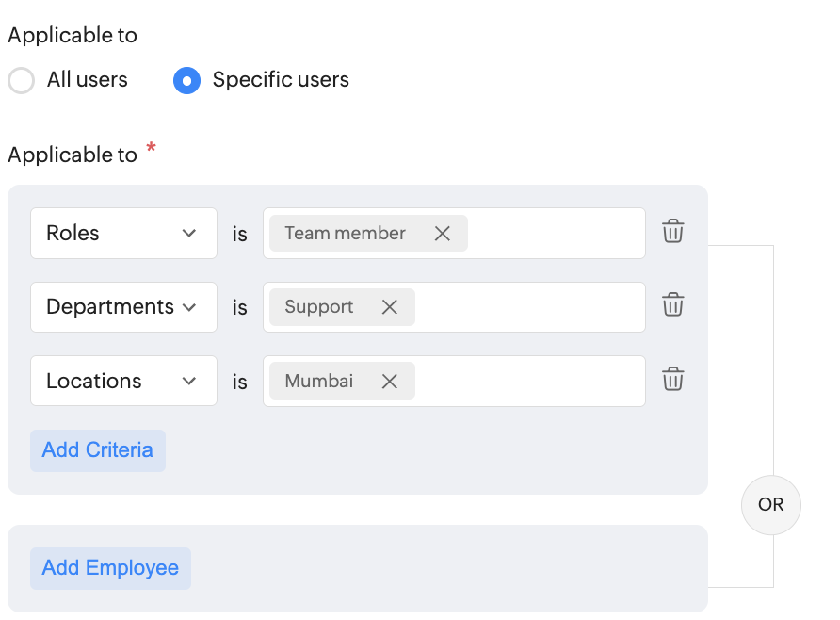Remove the Team member tag
Image resolution: width=840 pixels, height=620 pixels.
442,233
